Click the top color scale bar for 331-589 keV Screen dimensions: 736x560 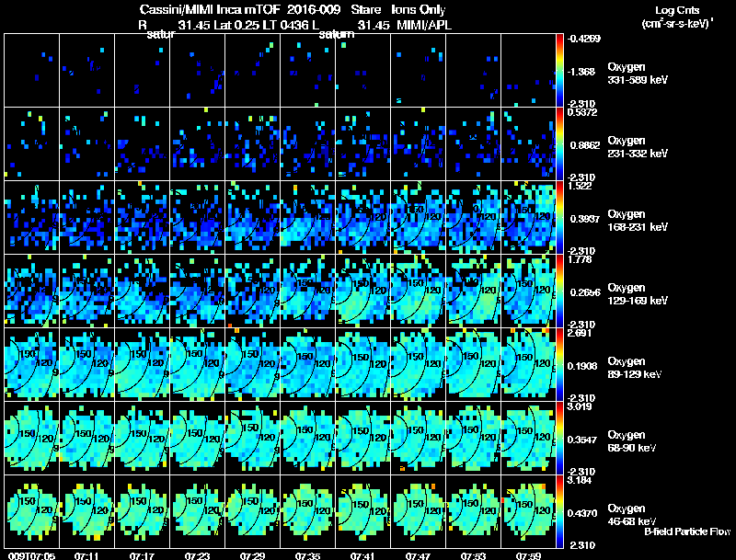coord(559,71)
